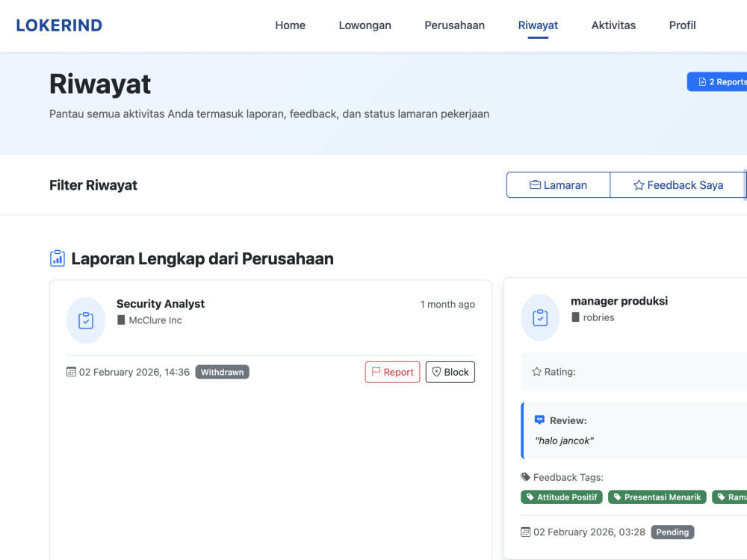The image size is (747, 560).
Task: Click the robries company name
Action: pos(599,317)
